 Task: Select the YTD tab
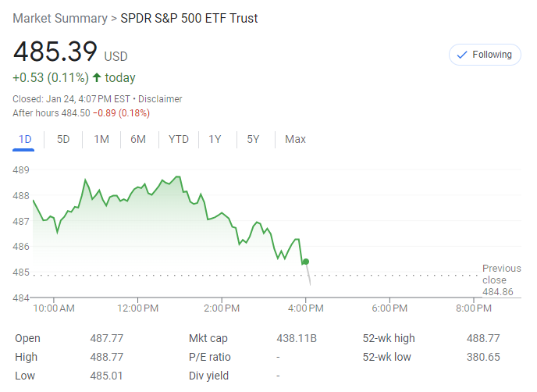tap(179, 139)
